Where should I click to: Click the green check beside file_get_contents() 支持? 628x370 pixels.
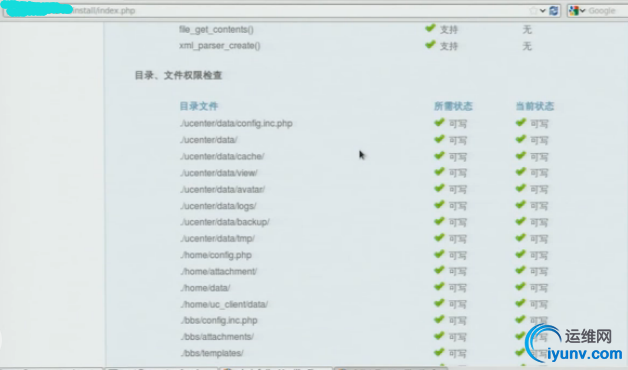tap(430, 28)
